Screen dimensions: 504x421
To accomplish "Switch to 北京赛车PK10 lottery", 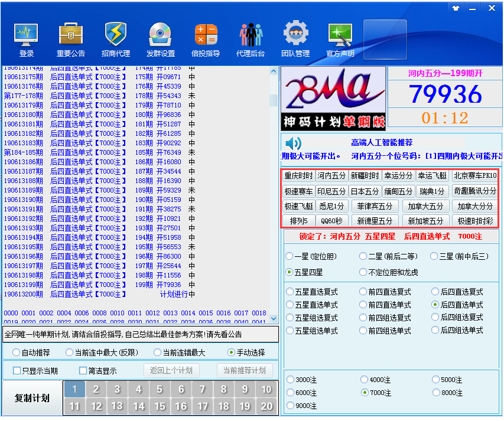I will pyautogui.click(x=476, y=176).
